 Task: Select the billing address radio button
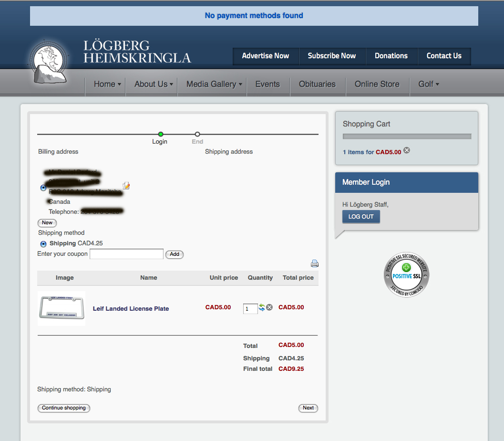pos(43,188)
